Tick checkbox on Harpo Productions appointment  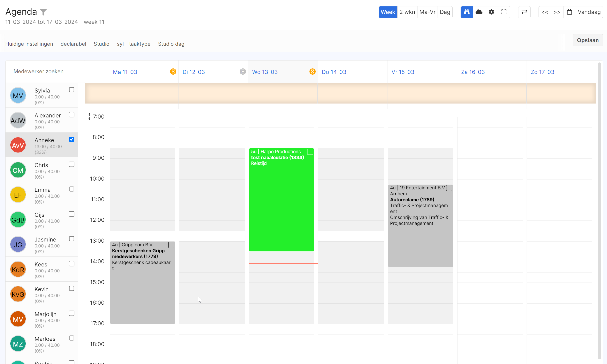tap(310, 152)
